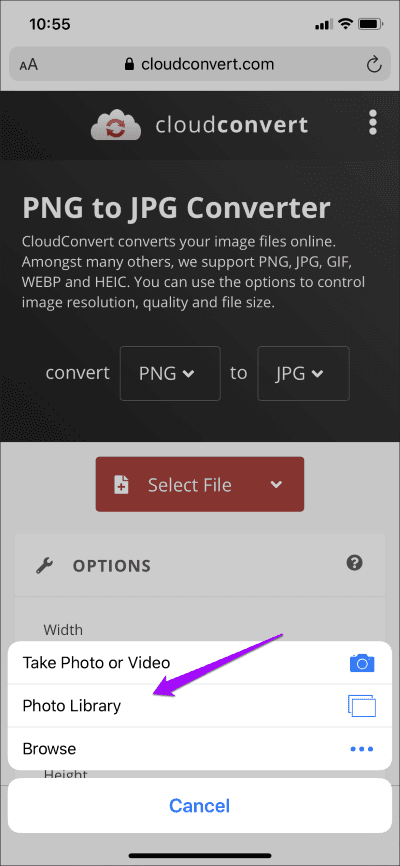
Task: Click the Options help question mark icon
Action: click(x=354, y=563)
